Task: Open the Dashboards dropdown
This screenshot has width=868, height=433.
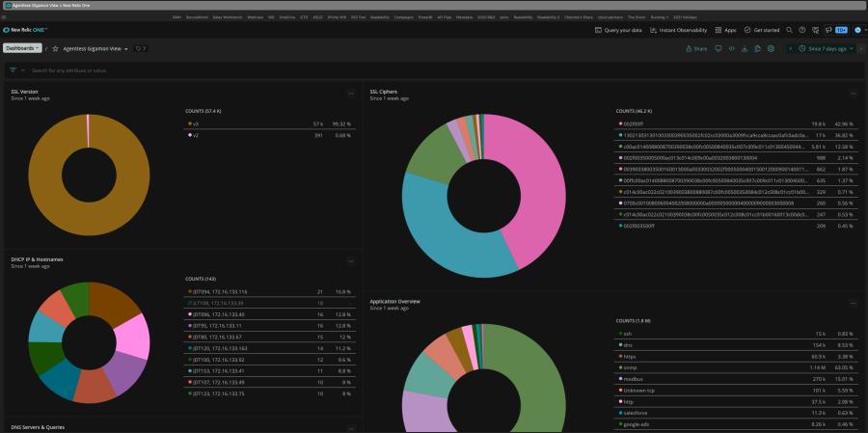Action: click(x=22, y=48)
